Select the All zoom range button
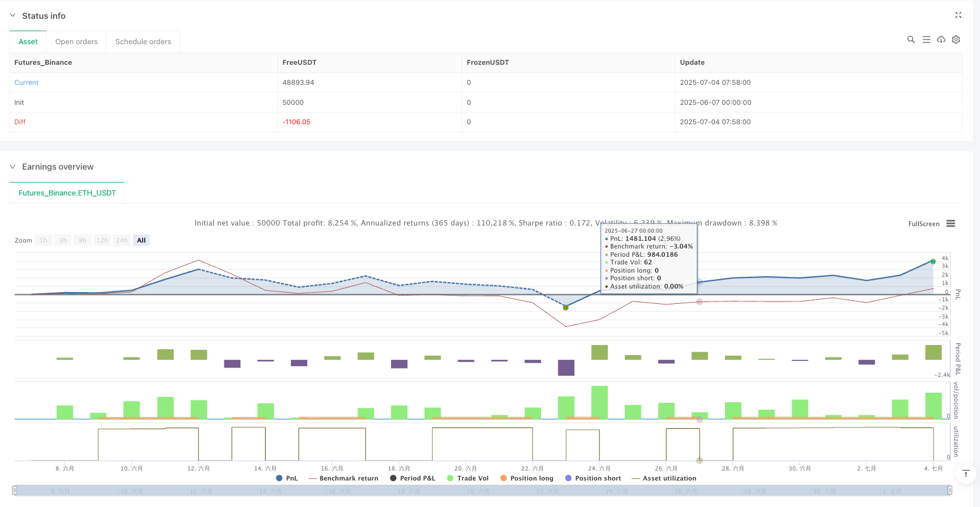Screen dimensions: 980x507 pos(141,240)
